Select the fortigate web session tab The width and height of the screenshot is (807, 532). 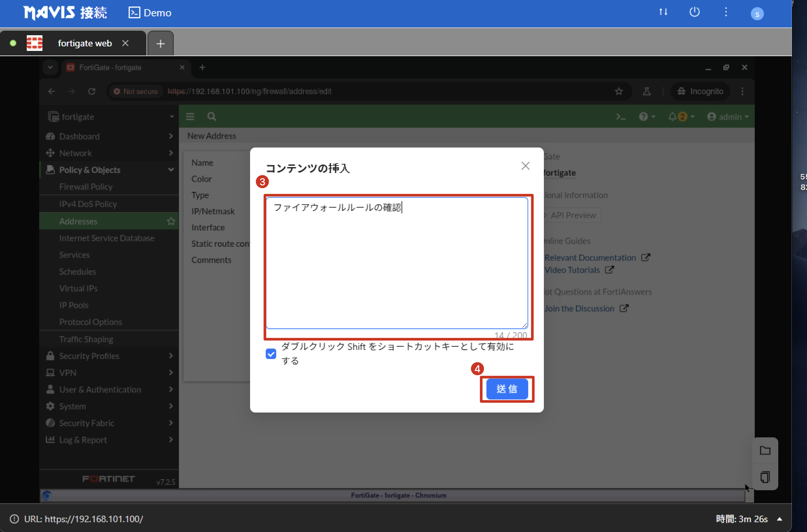point(84,43)
